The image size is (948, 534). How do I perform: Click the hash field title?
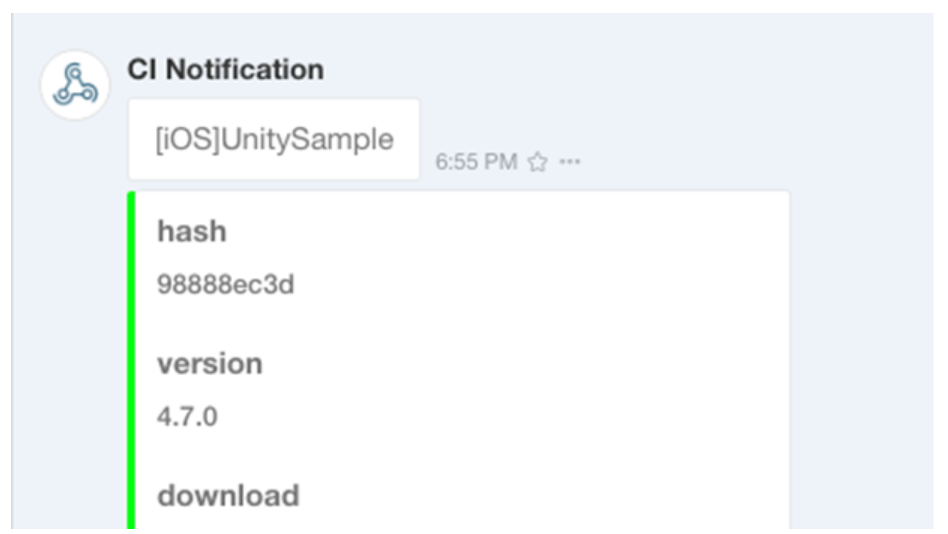[x=191, y=231]
